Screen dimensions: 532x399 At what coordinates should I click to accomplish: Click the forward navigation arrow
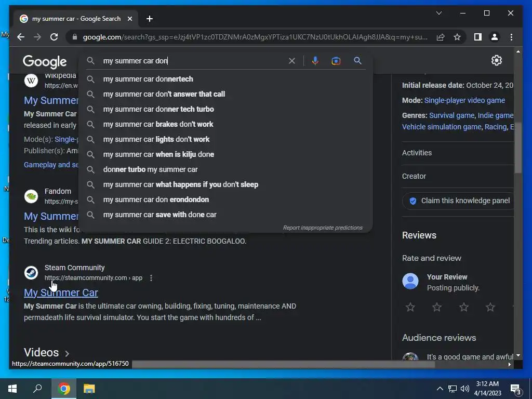coord(37,37)
